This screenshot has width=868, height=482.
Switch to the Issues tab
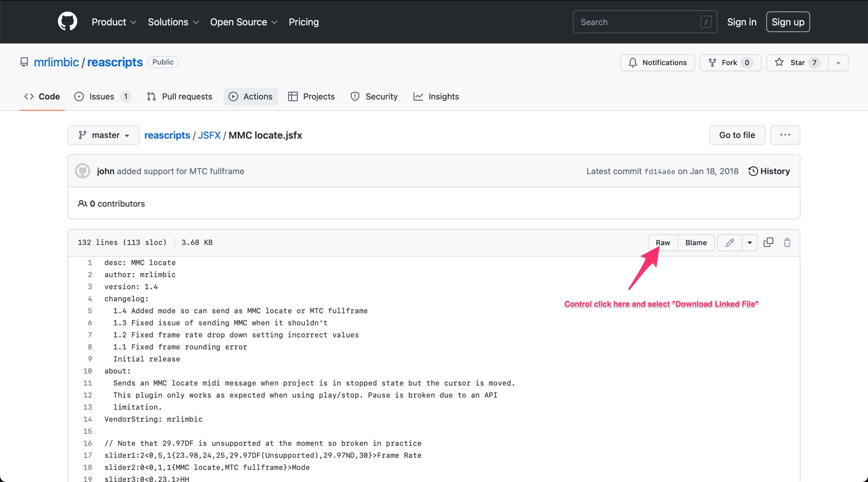coord(102,96)
